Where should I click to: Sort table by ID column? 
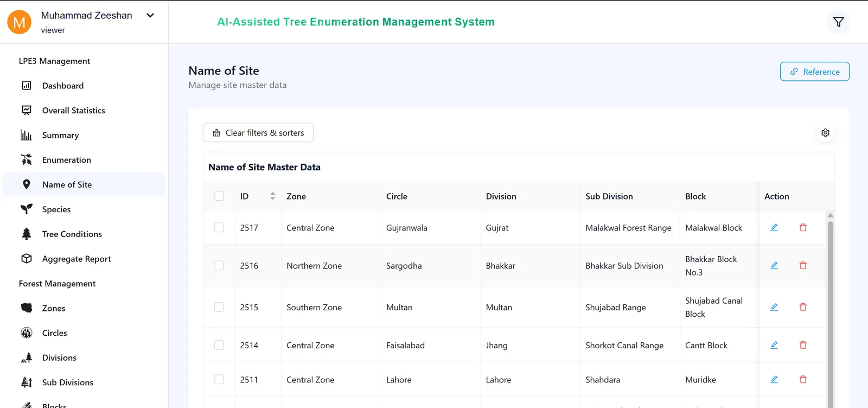tap(258, 196)
